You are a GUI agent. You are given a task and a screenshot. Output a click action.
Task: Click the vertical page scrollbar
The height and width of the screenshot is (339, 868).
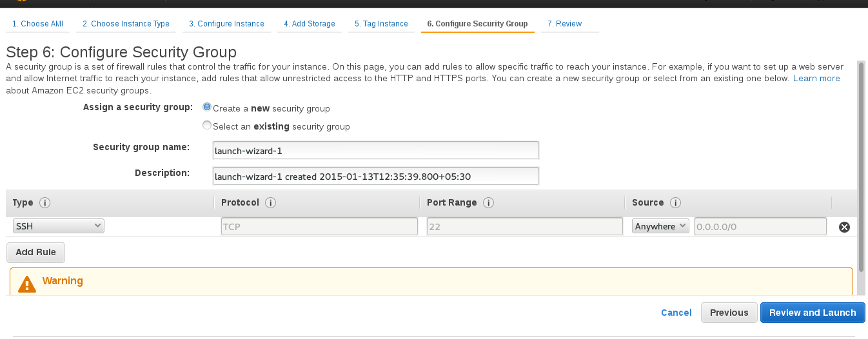[x=861, y=168]
